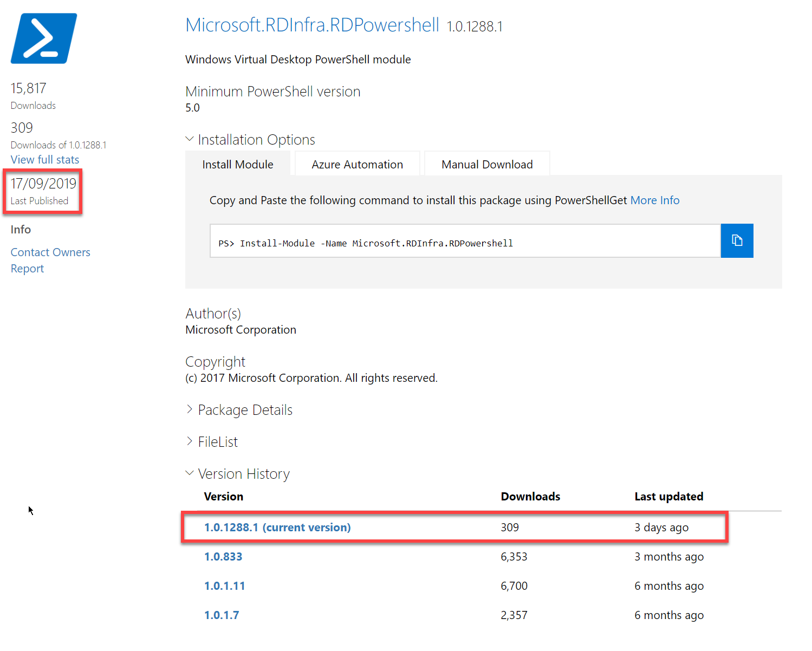Click the Install-Module command text field
Viewport: 812px width, 651px height.
(x=465, y=241)
